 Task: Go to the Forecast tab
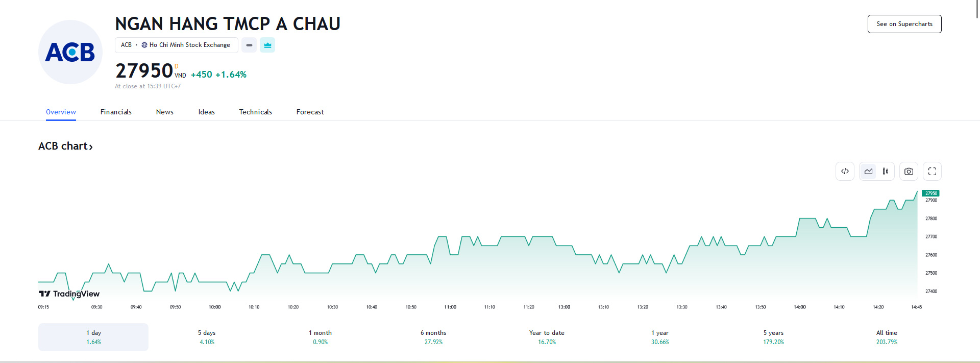[310, 112]
